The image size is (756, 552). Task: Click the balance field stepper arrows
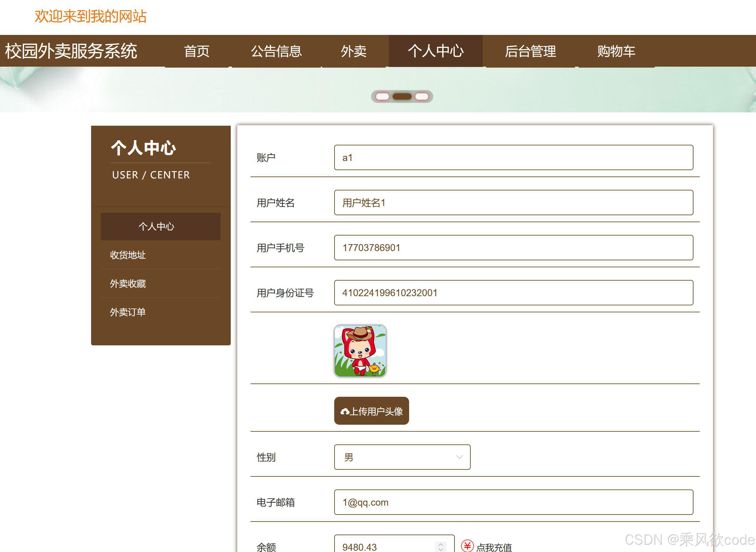[x=441, y=547]
